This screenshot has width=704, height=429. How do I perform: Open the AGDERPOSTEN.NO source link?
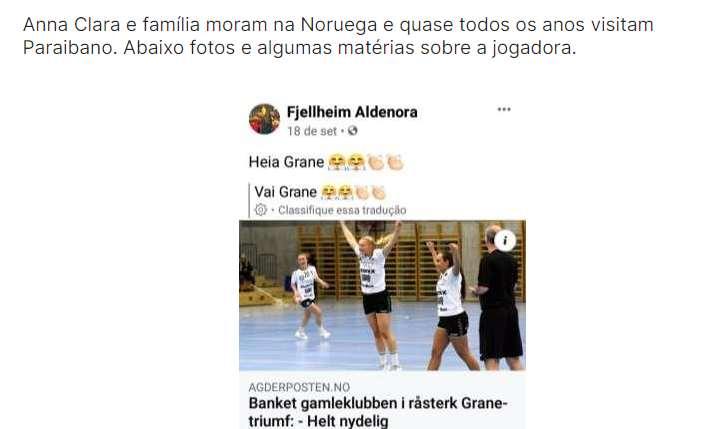(x=299, y=387)
